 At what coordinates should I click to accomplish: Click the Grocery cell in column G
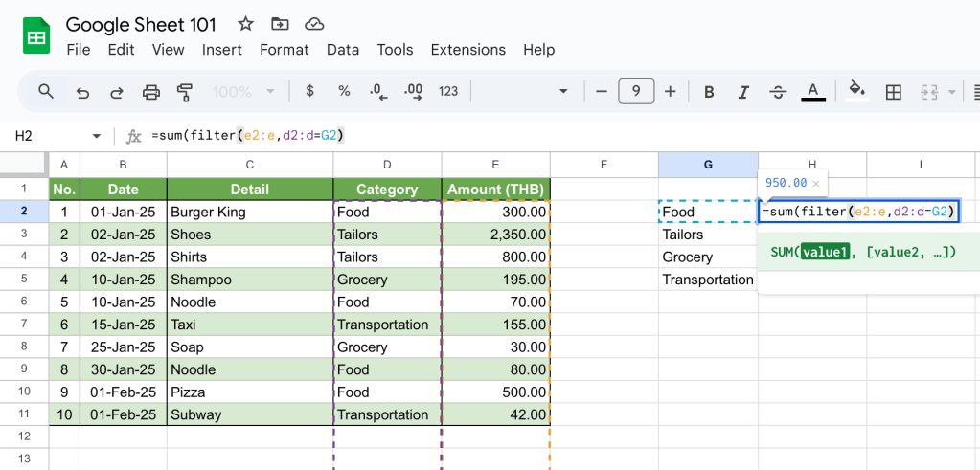tap(708, 257)
